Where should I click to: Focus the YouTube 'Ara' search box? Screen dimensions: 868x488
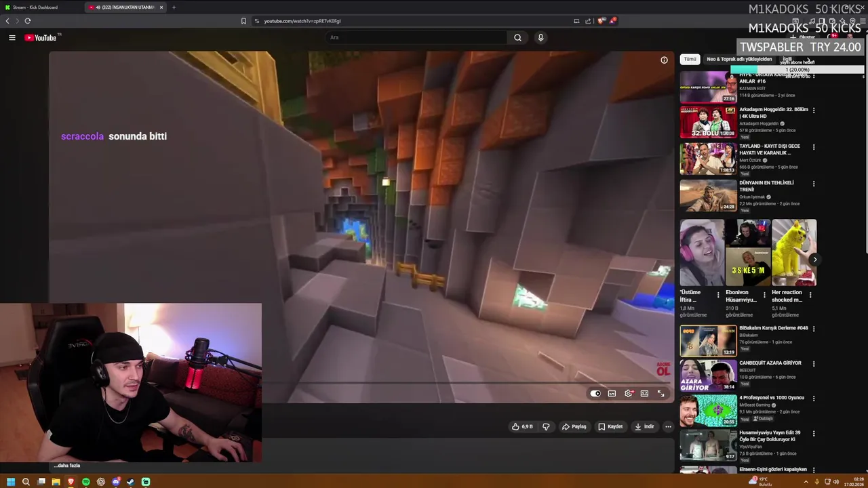[x=415, y=37]
